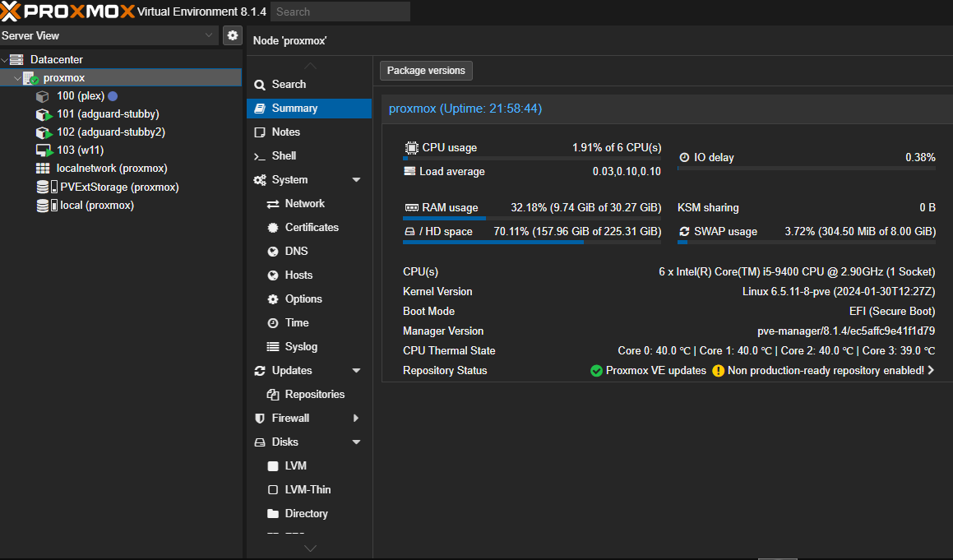Open the Repository Status details arrow

click(931, 371)
